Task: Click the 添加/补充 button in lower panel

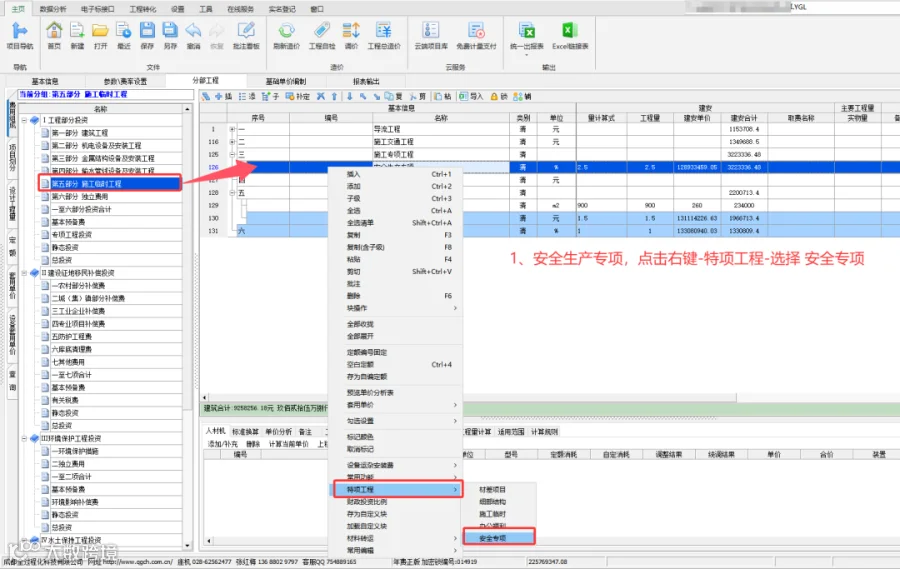Action: (x=223, y=444)
